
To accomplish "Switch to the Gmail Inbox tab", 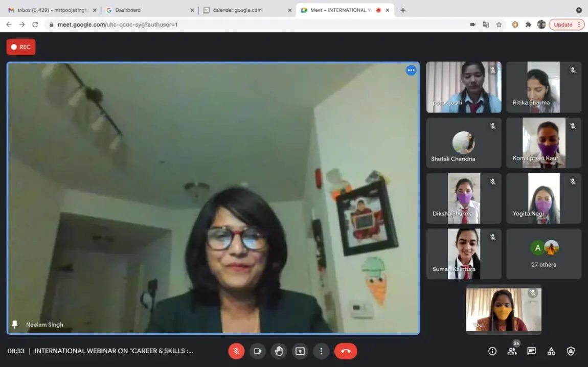I will pyautogui.click(x=51, y=10).
